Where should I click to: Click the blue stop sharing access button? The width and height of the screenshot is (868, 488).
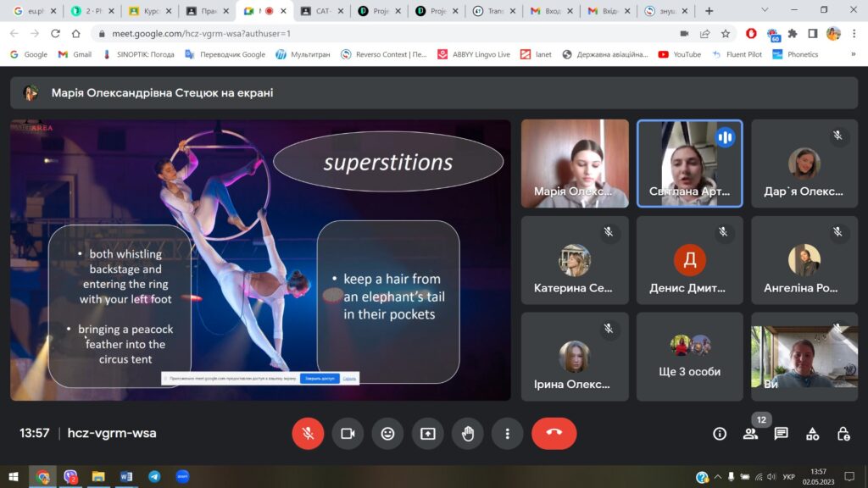click(319, 378)
